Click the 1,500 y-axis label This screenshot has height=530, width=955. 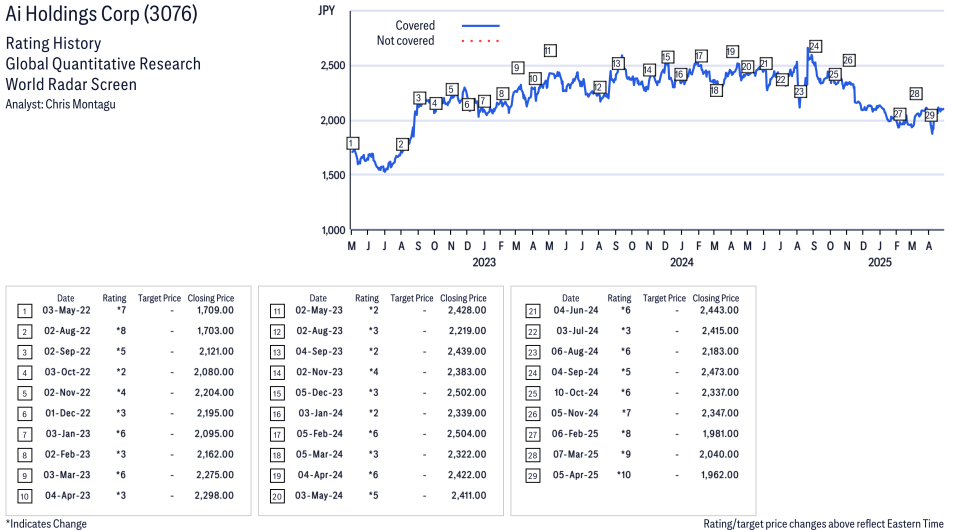pyautogui.click(x=333, y=175)
